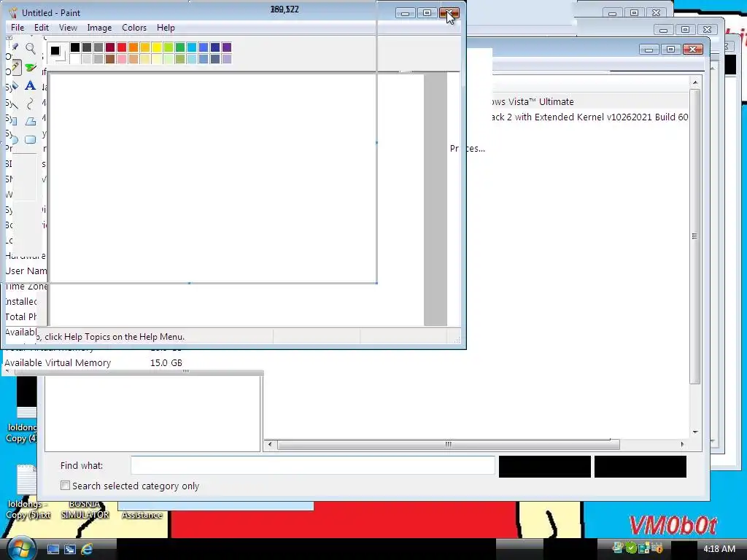Pick the purple color swatch

pyautogui.click(x=227, y=47)
